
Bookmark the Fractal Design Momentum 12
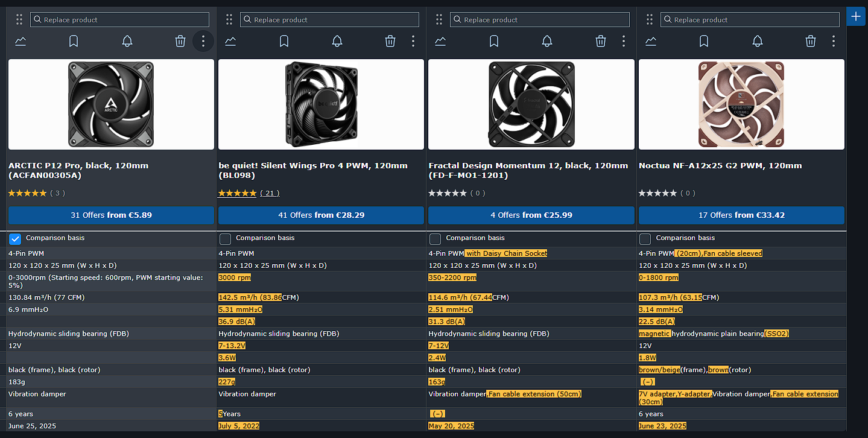pyautogui.click(x=493, y=41)
